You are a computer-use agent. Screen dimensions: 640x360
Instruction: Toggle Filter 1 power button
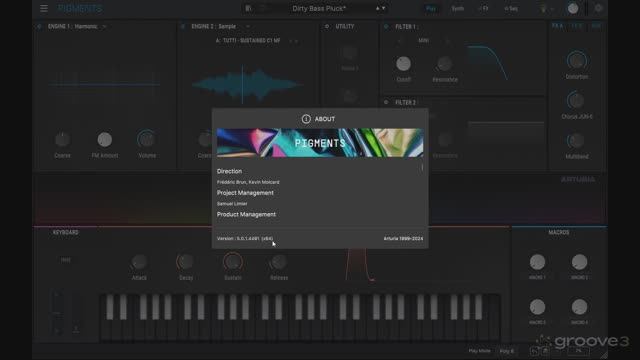pyautogui.click(x=386, y=27)
